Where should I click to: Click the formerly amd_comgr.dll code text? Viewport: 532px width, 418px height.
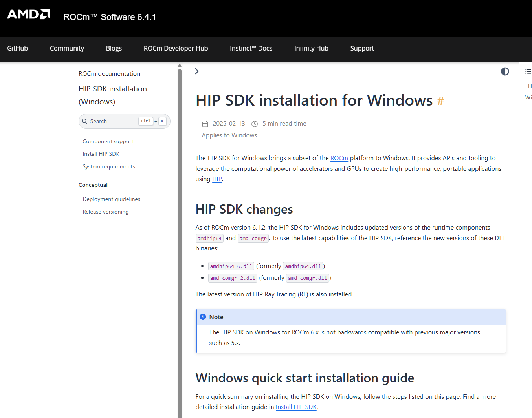click(308, 278)
